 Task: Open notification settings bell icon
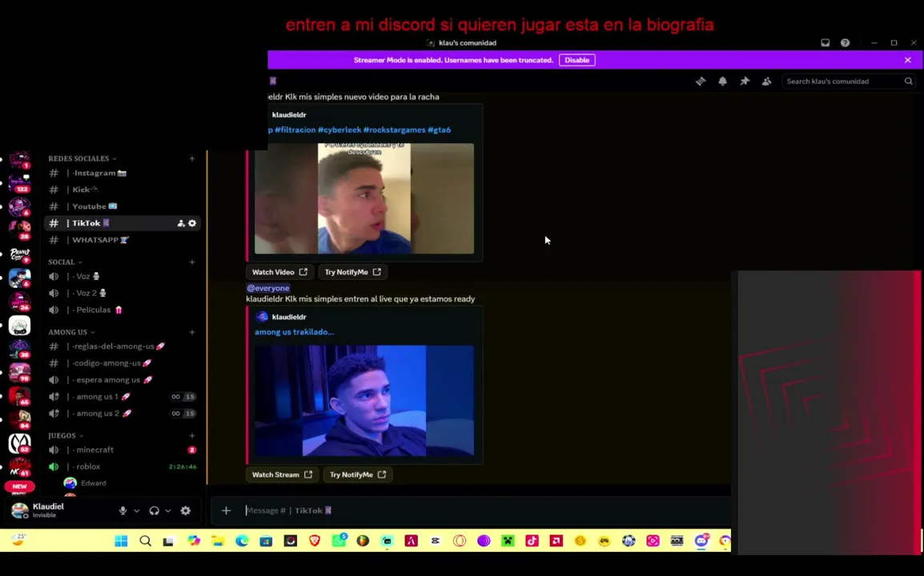[722, 82]
